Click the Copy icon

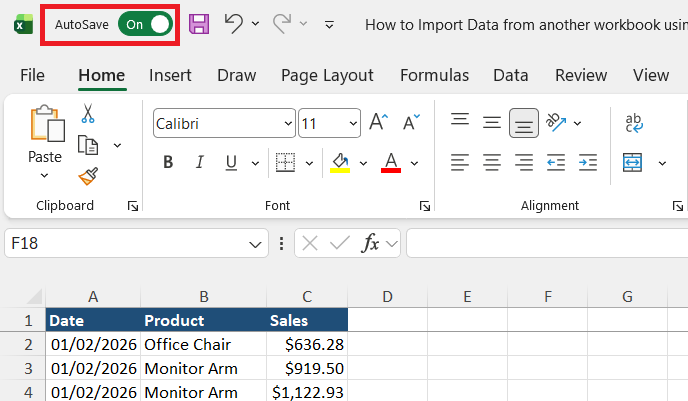tap(88, 145)
